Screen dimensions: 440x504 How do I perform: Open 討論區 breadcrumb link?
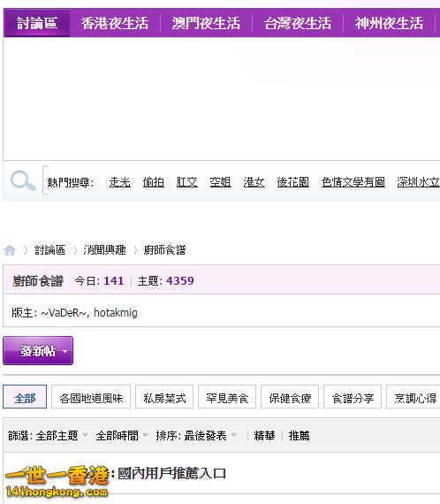(x=49, y=250)
